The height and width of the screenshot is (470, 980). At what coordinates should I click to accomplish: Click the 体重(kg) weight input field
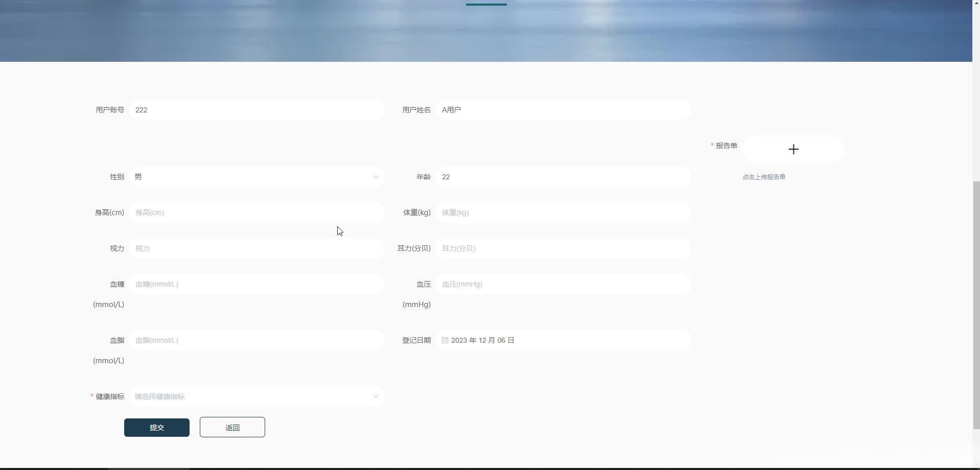click(563, 213)
